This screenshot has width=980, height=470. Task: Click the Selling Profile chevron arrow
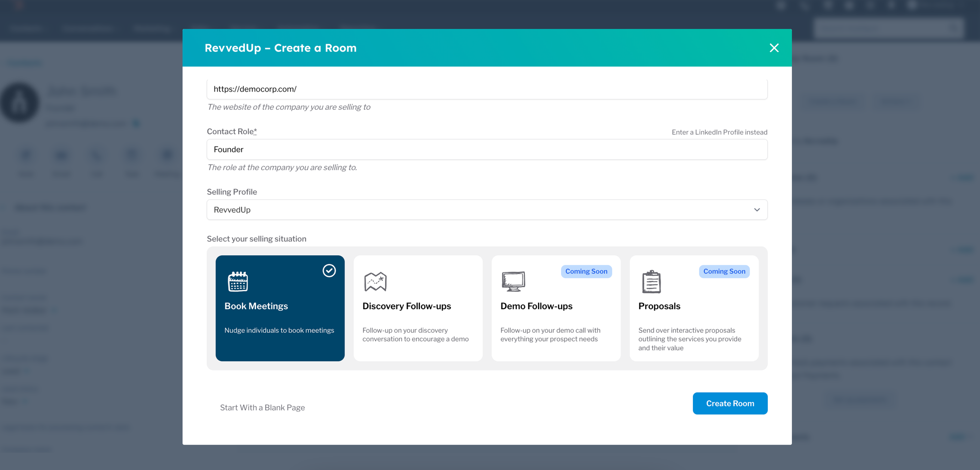coord(757,210)
